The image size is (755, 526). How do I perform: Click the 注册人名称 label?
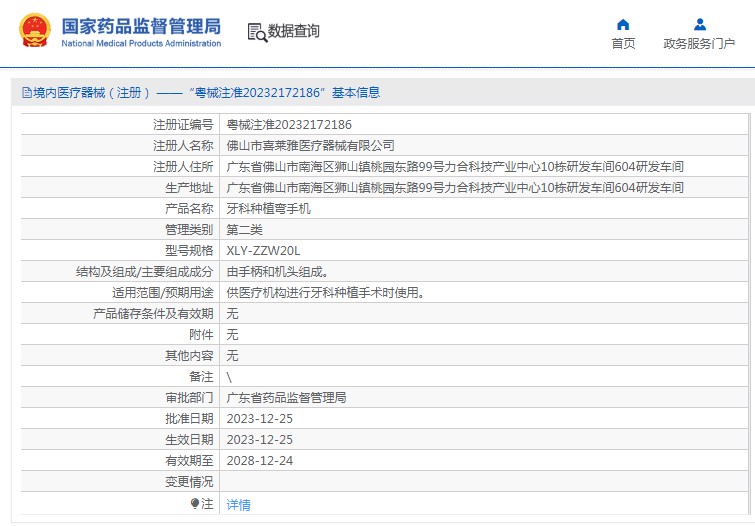coord(183,145)
